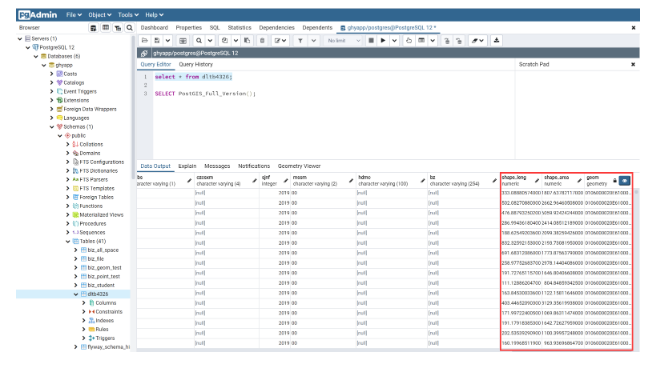The image size is (650, 365).
Task: Close the Scratch Pad panel
Action: tap(633, 64)
